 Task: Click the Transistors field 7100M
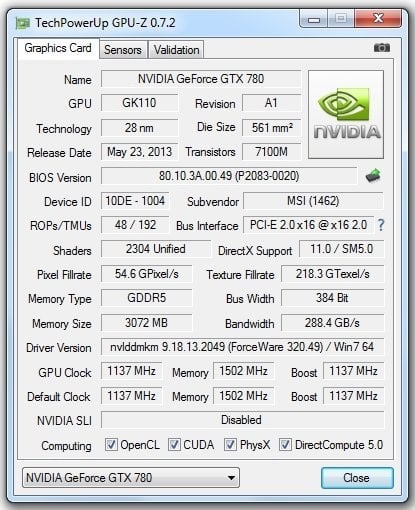pyautogui.click(x=271, y=152)
